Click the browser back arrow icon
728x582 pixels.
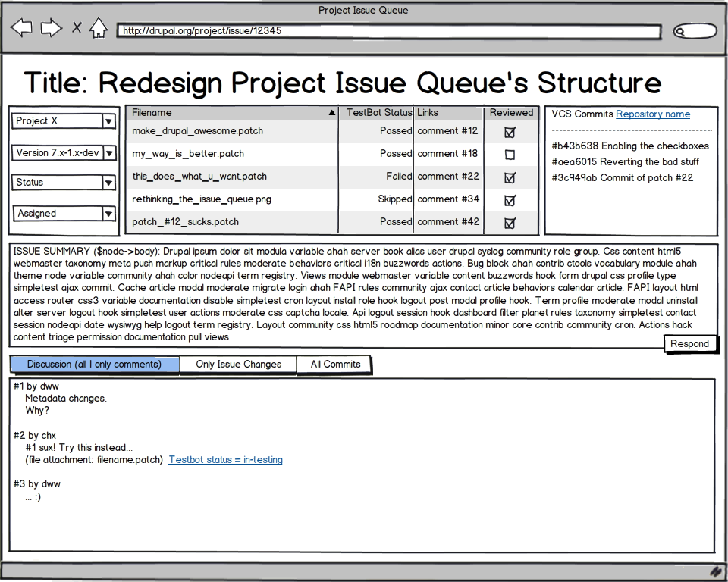click(21, 28)
